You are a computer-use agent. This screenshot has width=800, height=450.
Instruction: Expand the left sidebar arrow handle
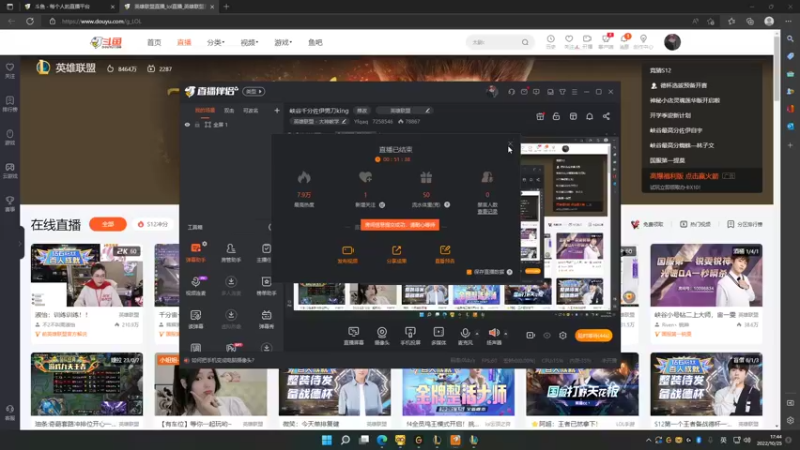tap(20, 243)
